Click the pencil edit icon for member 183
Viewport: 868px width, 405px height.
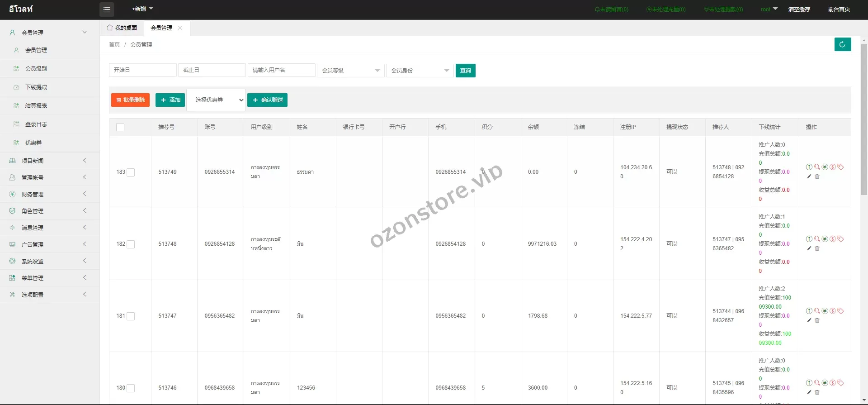coord(809,176)
